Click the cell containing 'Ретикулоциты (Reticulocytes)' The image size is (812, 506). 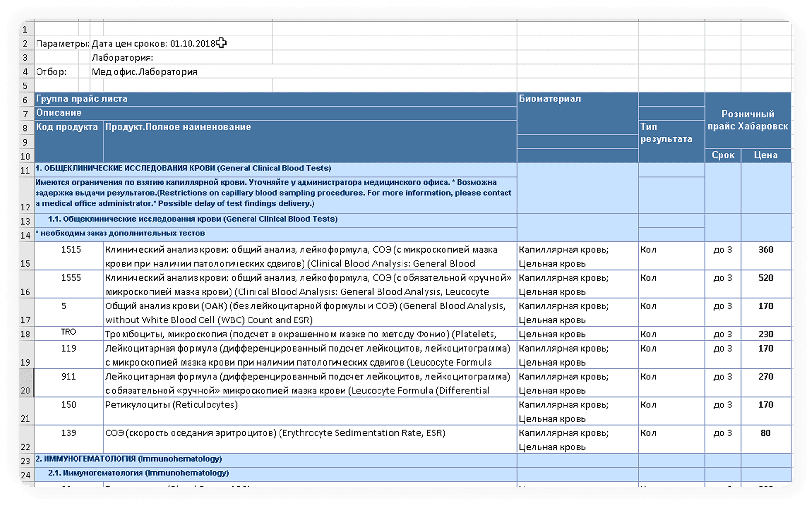310,411
